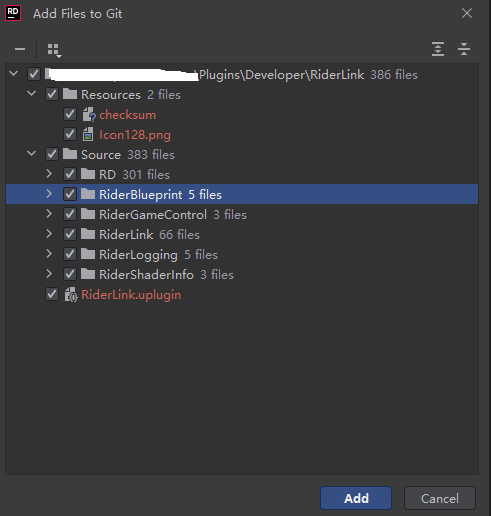Viewport: 491px width, 516px height.
Task: Uncheck the RiderLink.uplugin checkbox
Action: click(x=52, y=294)
